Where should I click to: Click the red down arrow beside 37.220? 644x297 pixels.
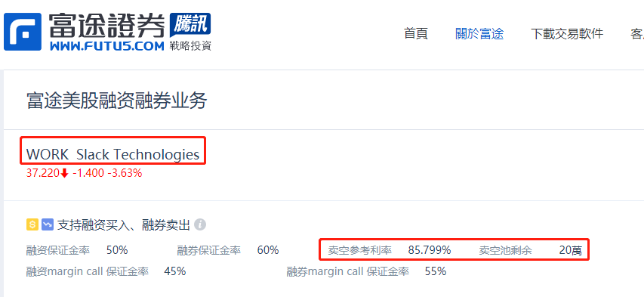[x=64, y=174]
